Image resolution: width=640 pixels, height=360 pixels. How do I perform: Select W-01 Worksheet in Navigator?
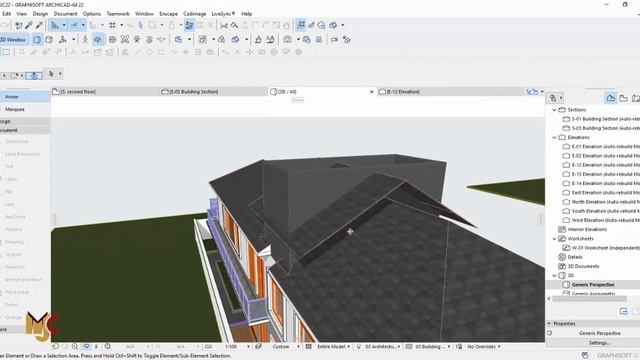(601, 248)
